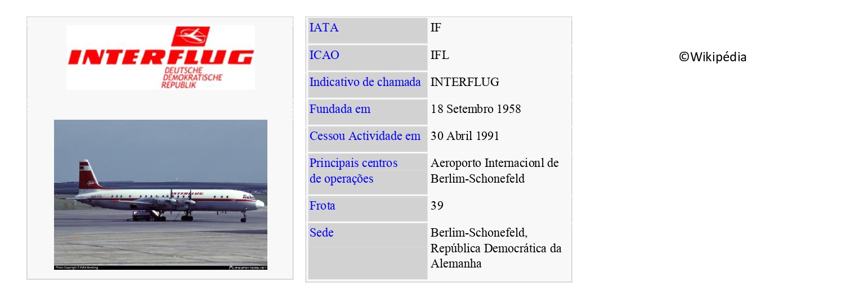
Task: Follow the 'Cessou Actividade em' link
Action: [x=365, y=136]
